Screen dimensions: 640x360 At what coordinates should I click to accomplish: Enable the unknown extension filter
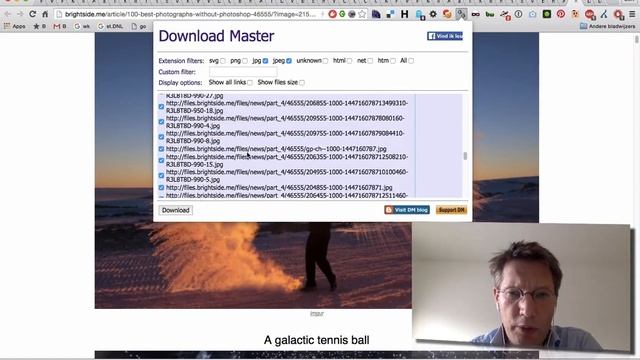[x=325, y=61]
